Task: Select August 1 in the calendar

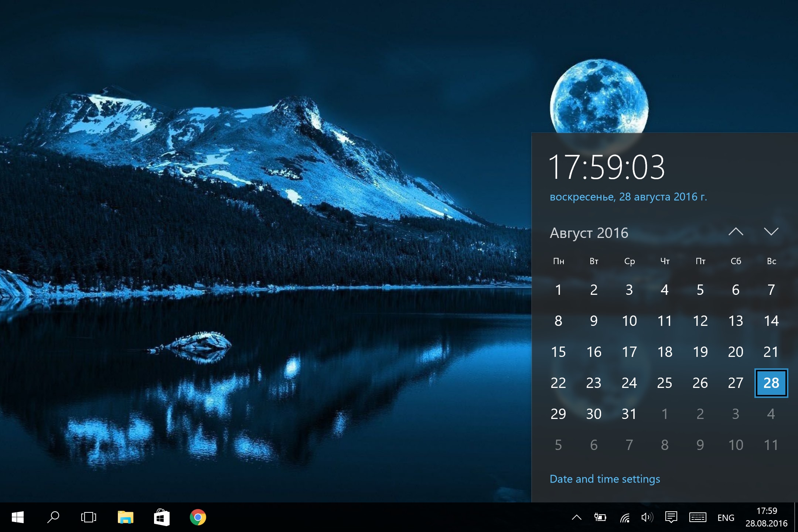Action: [558, 290]
